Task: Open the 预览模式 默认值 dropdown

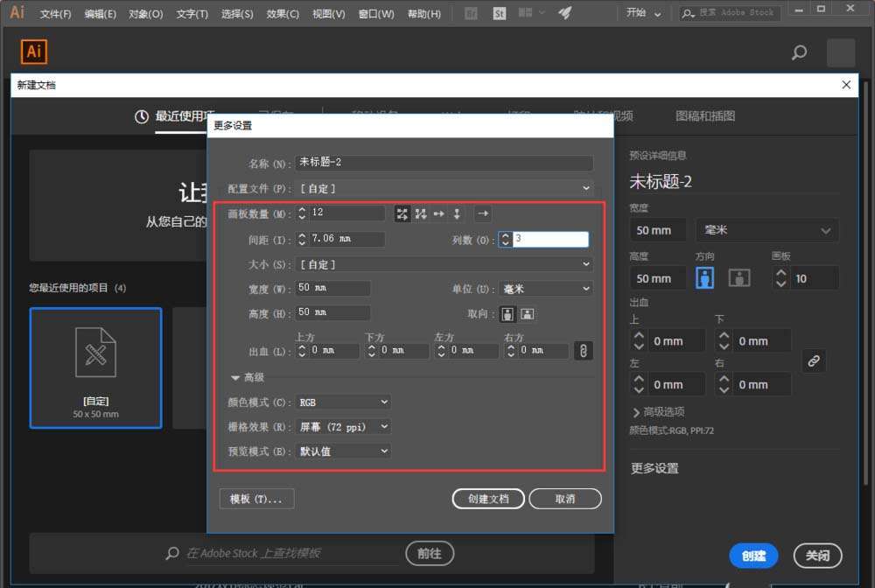Action: point(343,451)
